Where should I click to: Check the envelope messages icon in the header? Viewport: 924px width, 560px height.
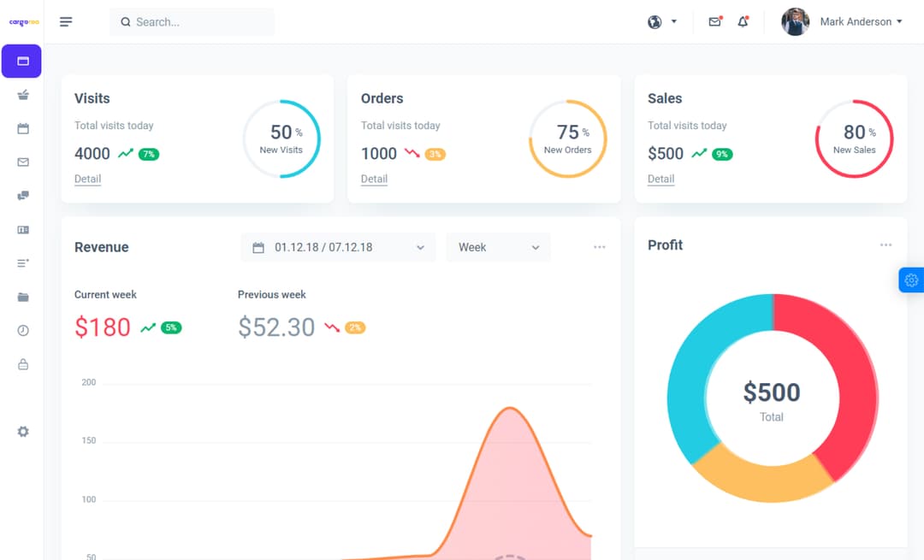tap(714, 21)
